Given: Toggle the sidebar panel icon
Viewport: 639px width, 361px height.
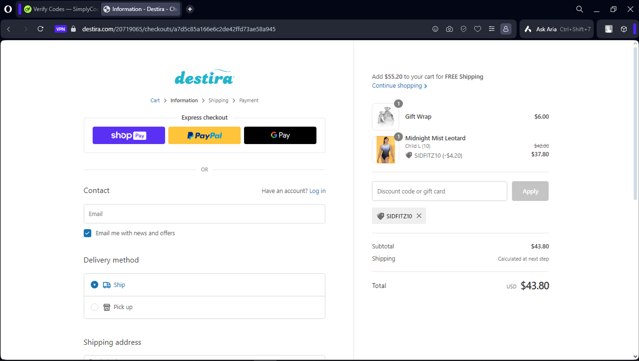Looking at the screenshot, I should [x=608, y=29].
